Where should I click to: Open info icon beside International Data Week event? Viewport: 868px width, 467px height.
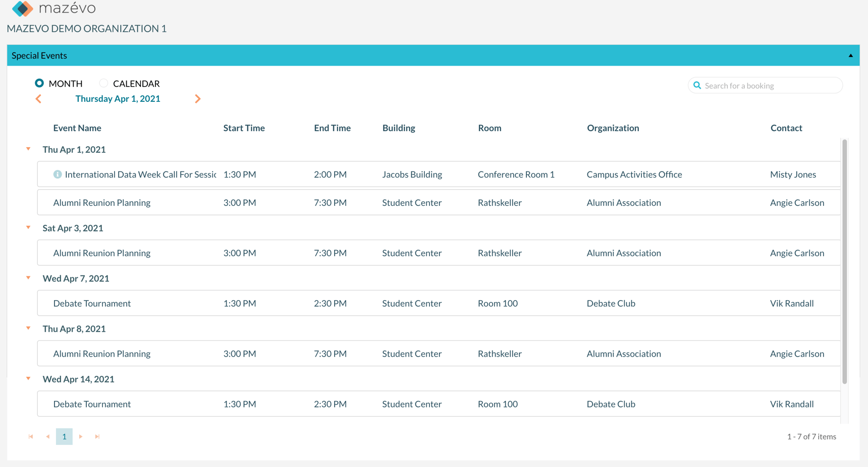(x=57, y=174)
